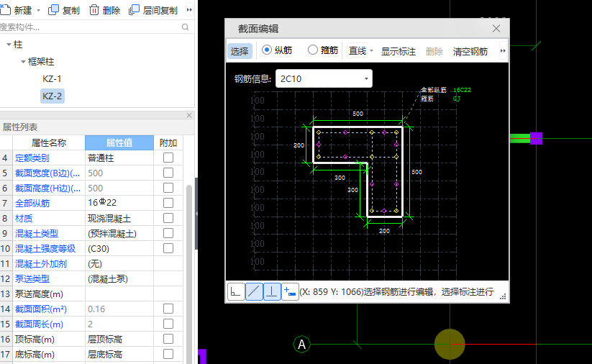Screen dimensions: 592x364
Task: Check 附加 box for 截面宽度(B边)
Action: [168, 173]
